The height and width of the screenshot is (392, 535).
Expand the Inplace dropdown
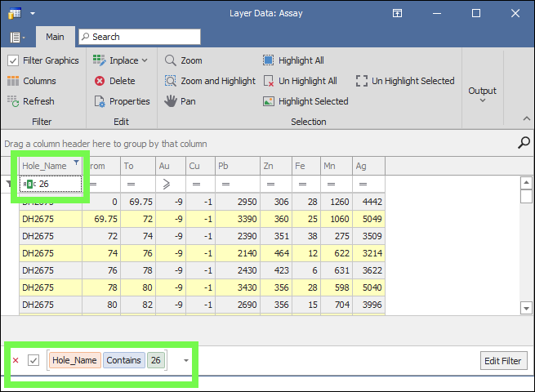pyautogui.click(x=145, y=60)
